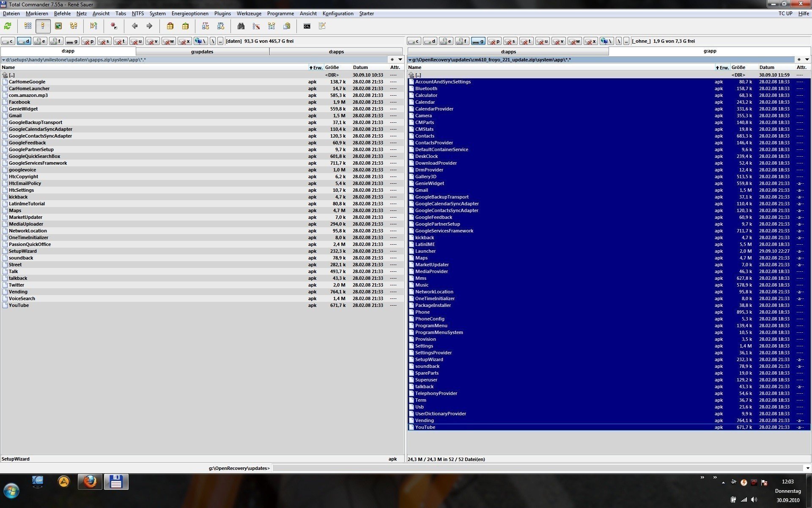Switch to Brief view mode icon
Image resolution: width=812 pixels, height=508 pixels.
click(28, 26)
